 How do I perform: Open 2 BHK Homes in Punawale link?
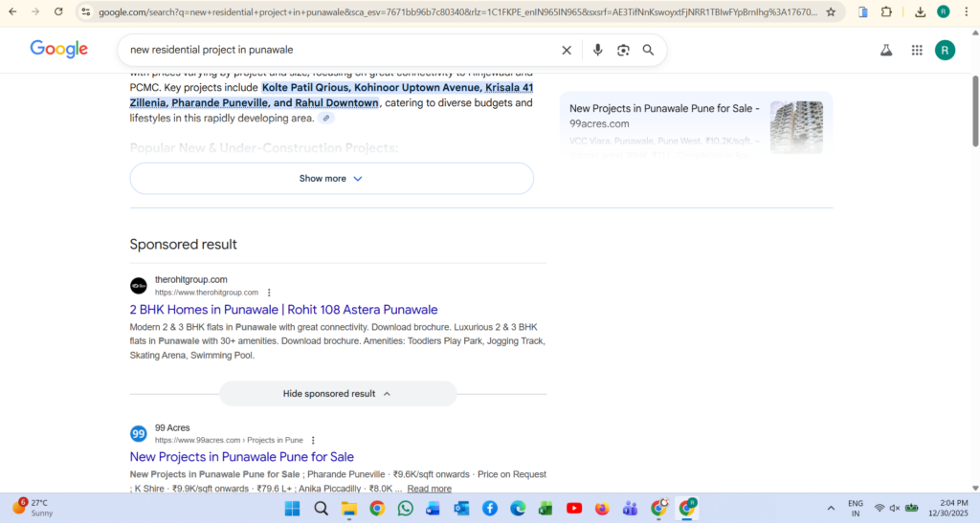point(283,310)
